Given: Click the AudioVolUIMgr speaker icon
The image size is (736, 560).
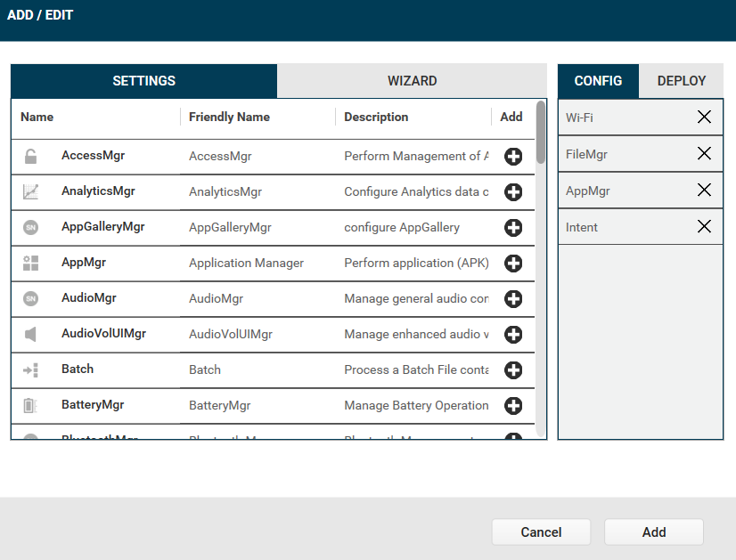Looking at the screenshot, I should (30, 335).
